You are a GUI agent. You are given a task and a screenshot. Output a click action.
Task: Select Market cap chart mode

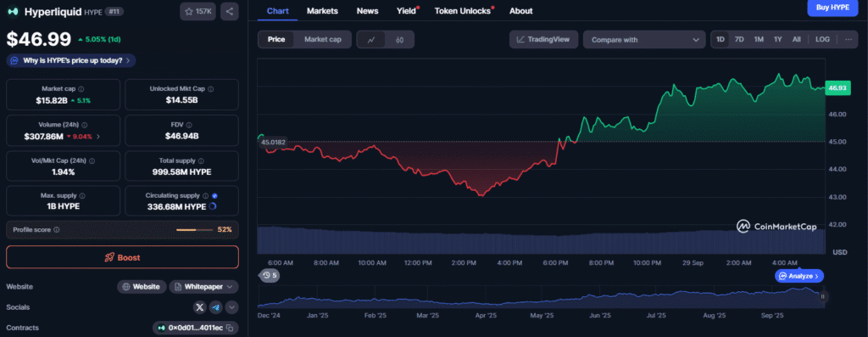tap(323, 39)
